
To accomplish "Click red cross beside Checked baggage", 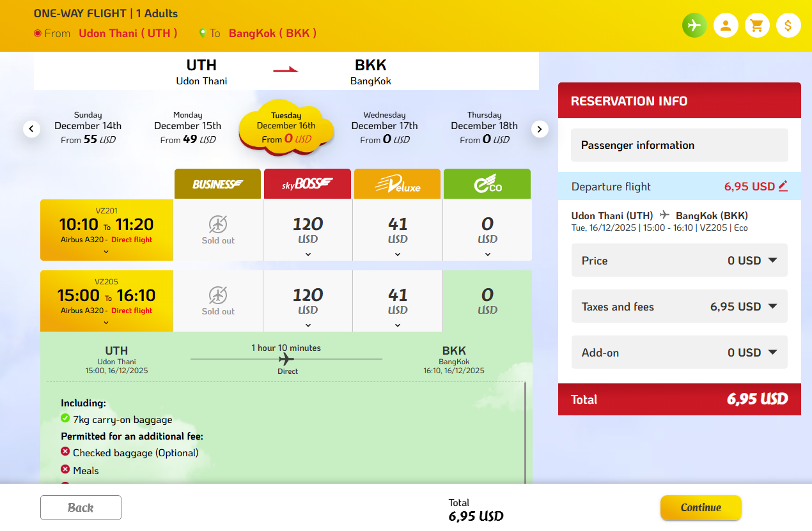I will pos(65,452).
